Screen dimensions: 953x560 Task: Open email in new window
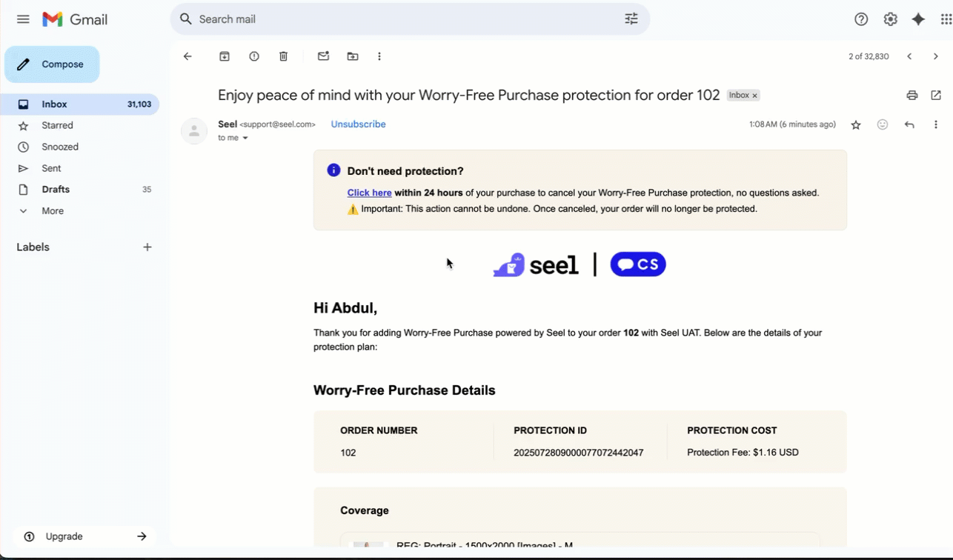click(x=936, y=96)
